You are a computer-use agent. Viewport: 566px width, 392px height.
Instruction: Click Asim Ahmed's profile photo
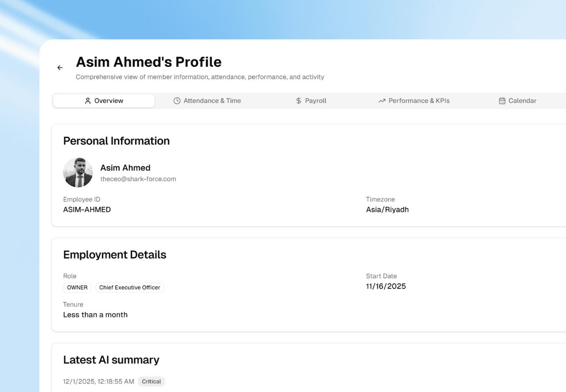(x=78, y=173)
